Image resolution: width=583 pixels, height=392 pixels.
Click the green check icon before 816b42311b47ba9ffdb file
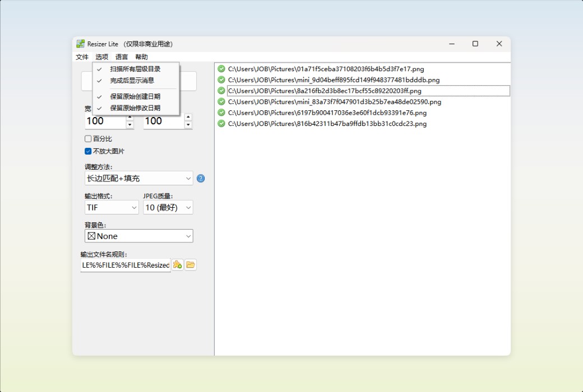point(220,124)
